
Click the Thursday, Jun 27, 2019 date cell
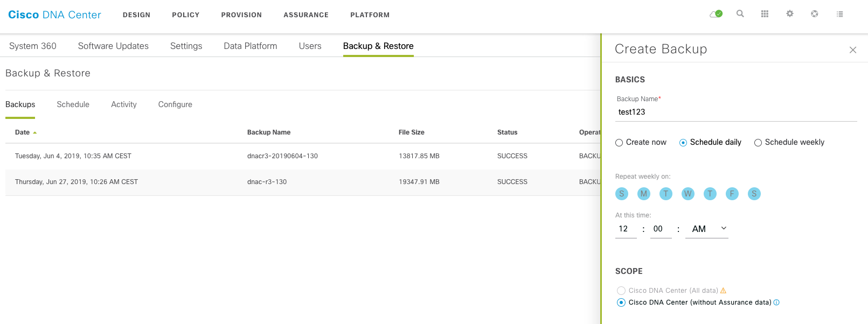[77, 182]
